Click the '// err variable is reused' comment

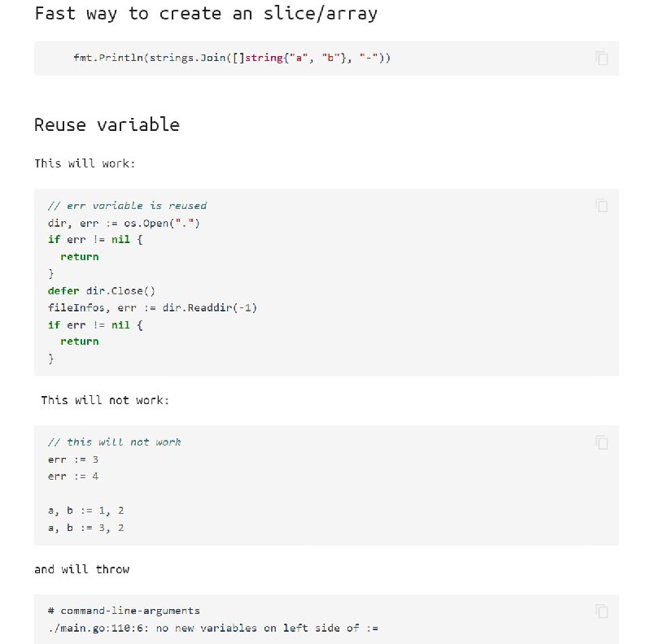[127, 206]
